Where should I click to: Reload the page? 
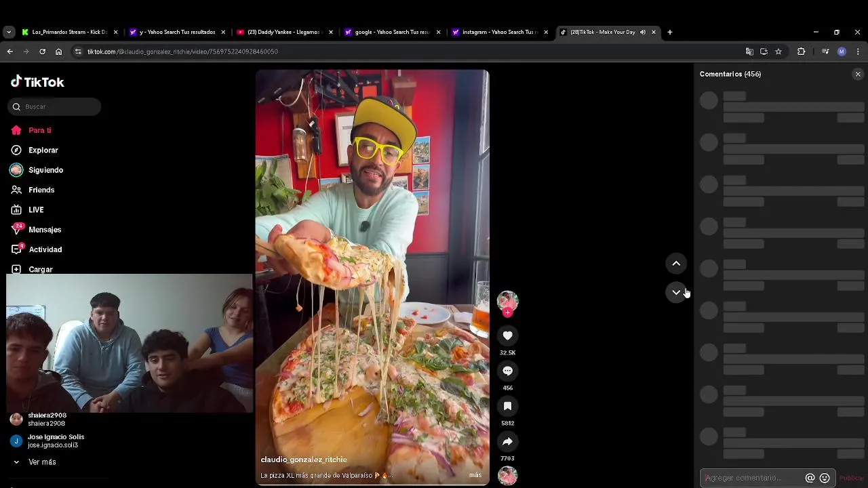click(x=42, y=52)
